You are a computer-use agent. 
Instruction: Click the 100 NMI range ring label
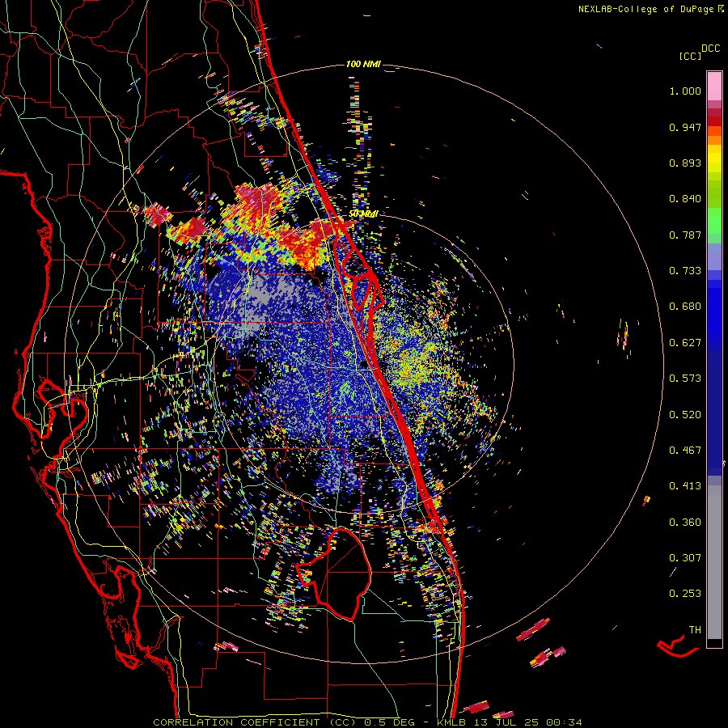click(x=363, y=64)
